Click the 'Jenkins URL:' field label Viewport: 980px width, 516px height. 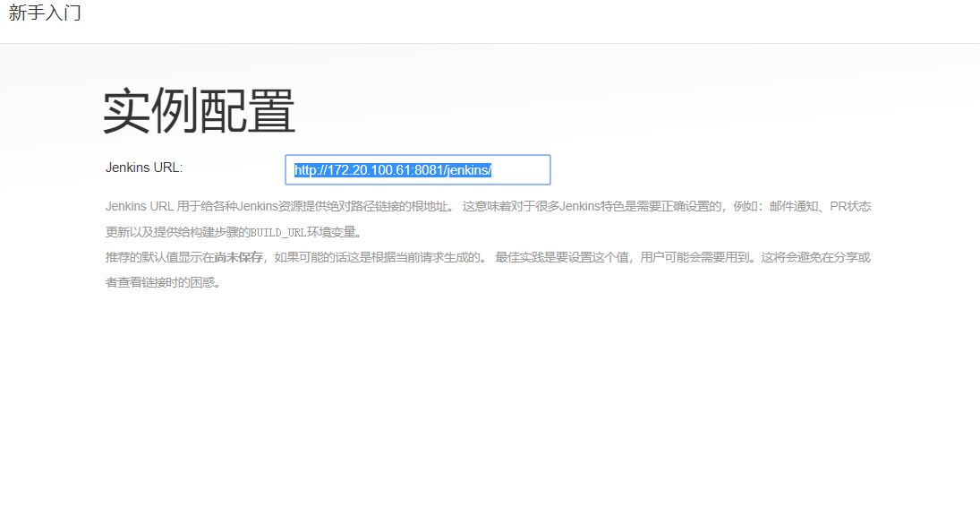[x=144, y=168]
